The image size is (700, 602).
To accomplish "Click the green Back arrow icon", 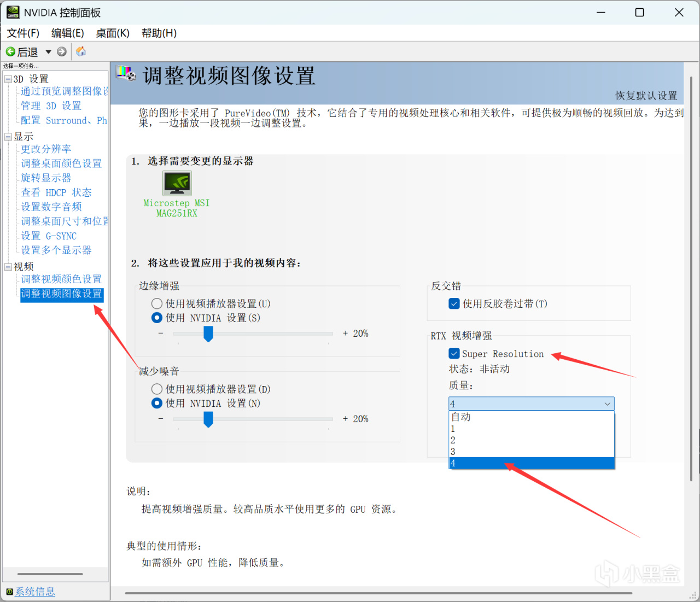I will [10, 51].
